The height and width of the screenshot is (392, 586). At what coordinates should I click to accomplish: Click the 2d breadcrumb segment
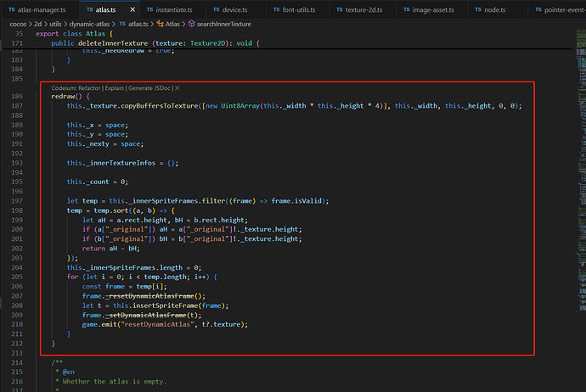37,24
